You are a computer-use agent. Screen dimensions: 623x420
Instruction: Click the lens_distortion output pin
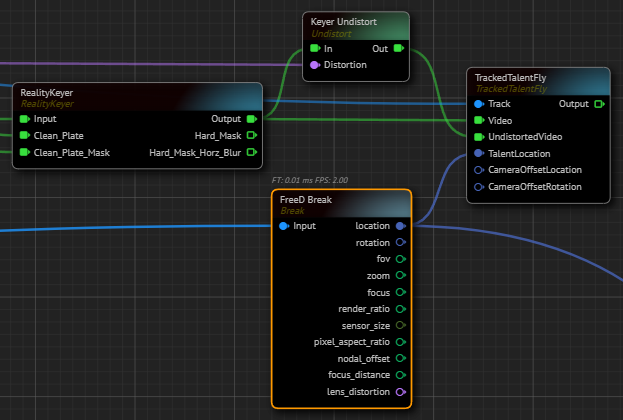point(400,391)
